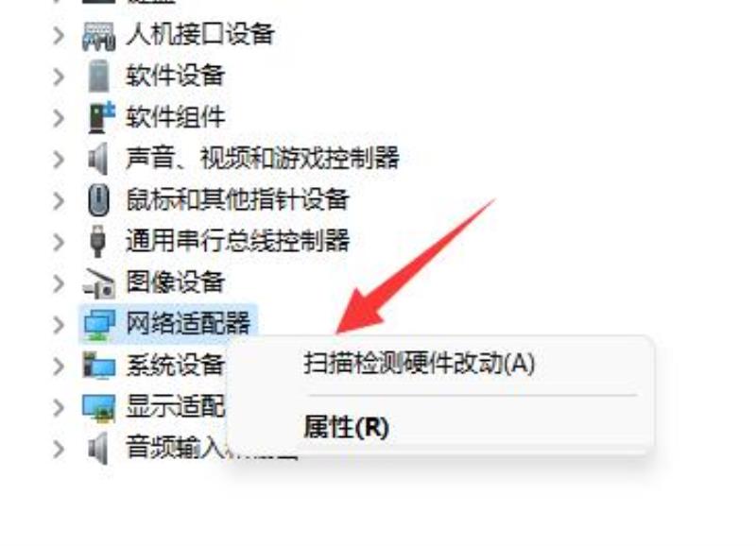The image size is (756, 546).
Task: Click the network adapter (网络适配器) monitor icon
Action: pyautogui.click(x=99, y=324)
